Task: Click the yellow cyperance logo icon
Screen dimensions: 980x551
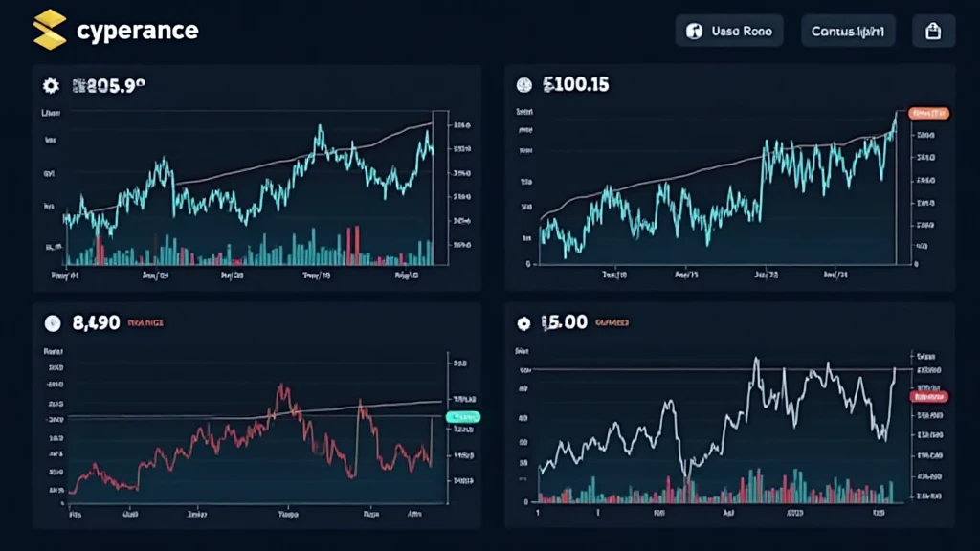Action: click(50, 30)
